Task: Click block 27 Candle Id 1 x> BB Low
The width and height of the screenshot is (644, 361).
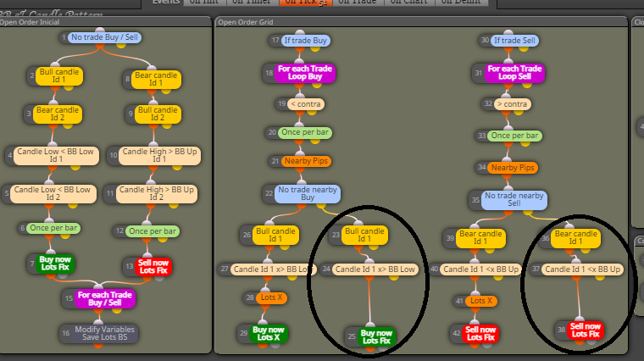Action: (x=273, y=269)
